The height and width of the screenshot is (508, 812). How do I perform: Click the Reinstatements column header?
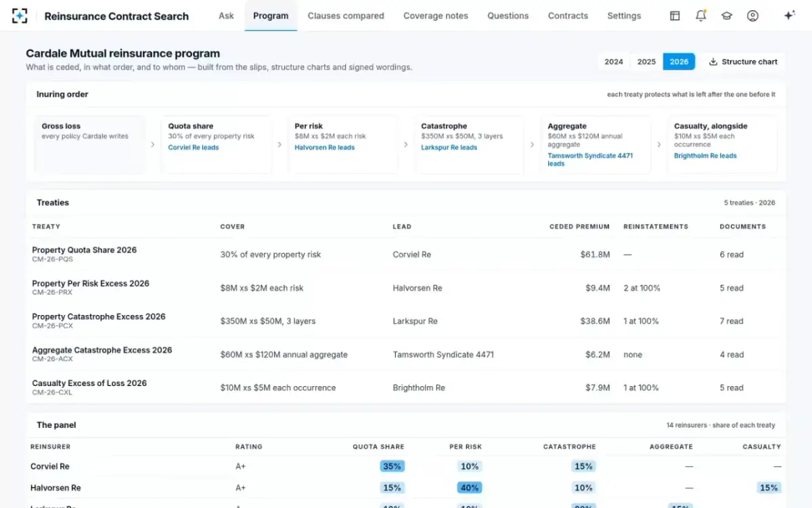[x=656, y=226]
